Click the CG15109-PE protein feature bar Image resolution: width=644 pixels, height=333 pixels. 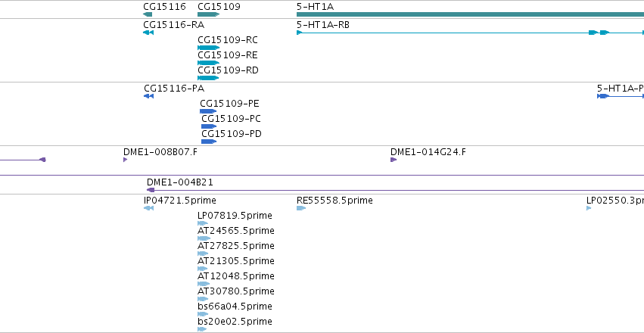pyautogui.click(x=208, y=111)
